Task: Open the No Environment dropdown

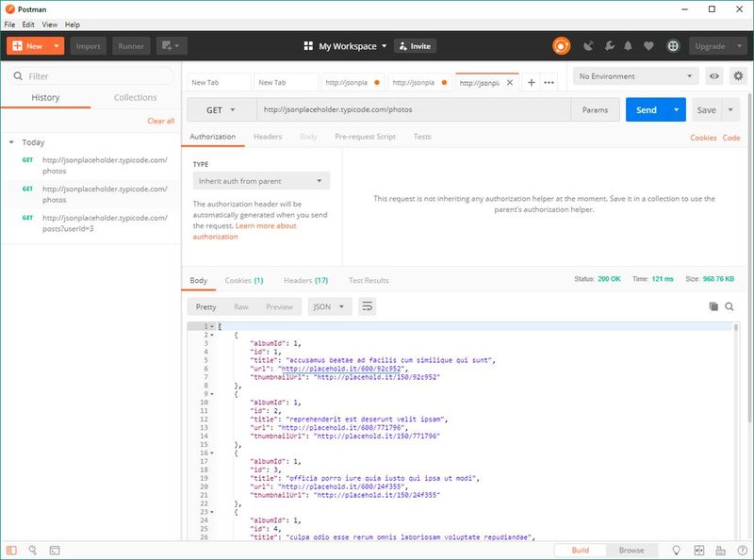Action: pos(635,76)
